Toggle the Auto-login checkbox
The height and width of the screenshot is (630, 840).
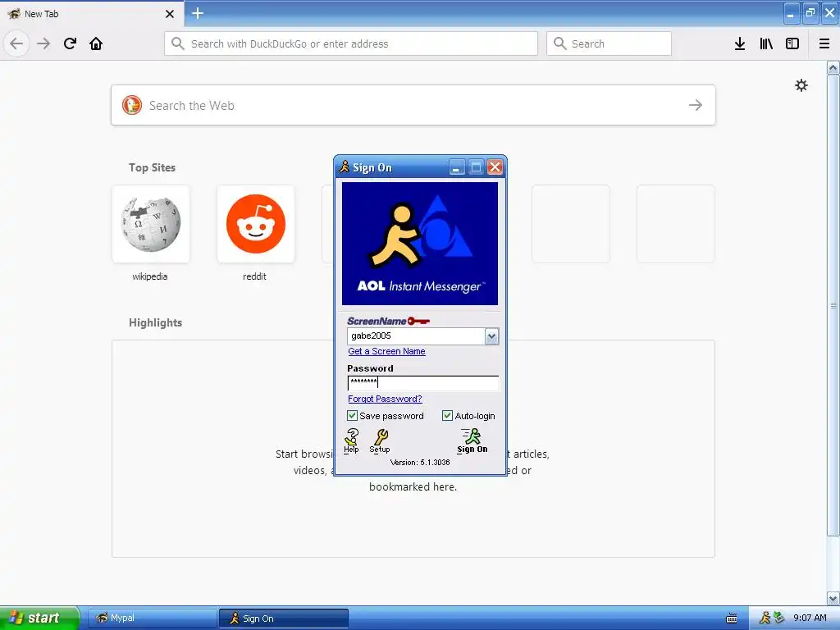(x=447, y=416)
